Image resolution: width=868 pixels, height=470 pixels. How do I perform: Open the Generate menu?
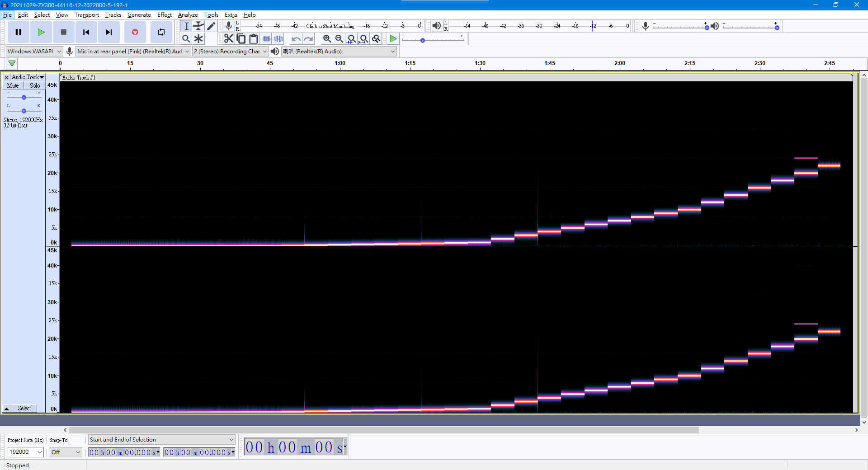click(x=139, y=15)
